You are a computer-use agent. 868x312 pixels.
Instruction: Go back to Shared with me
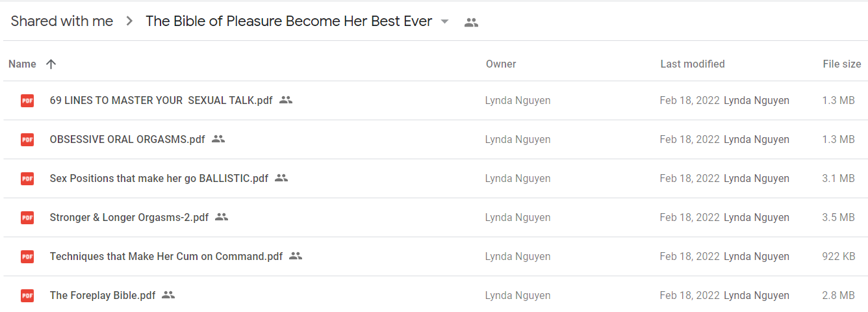62,21
